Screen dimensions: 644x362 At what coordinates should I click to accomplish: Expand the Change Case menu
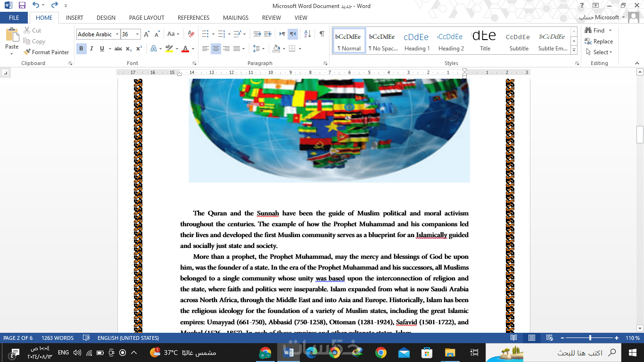click(x=173, y=34)
